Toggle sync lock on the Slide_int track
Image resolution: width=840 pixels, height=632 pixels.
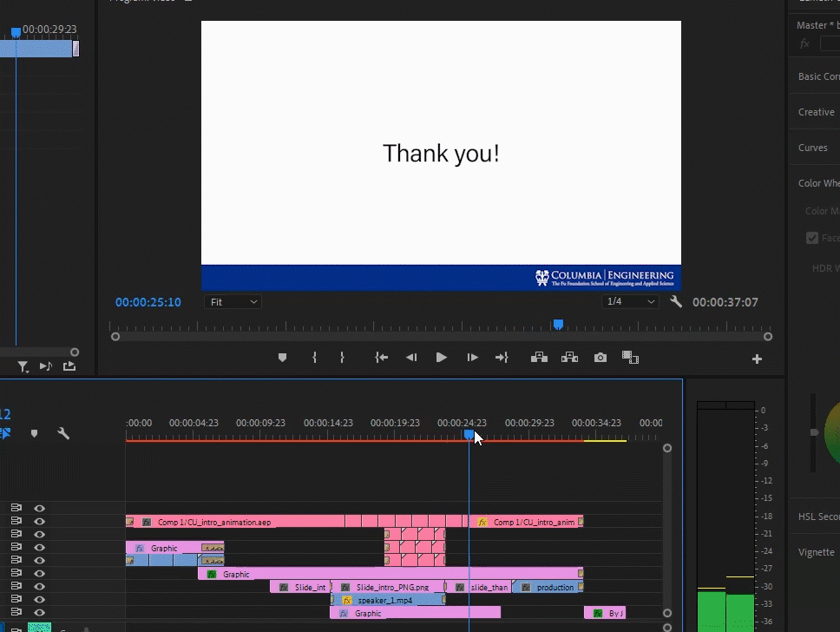(x=16, y=587)
